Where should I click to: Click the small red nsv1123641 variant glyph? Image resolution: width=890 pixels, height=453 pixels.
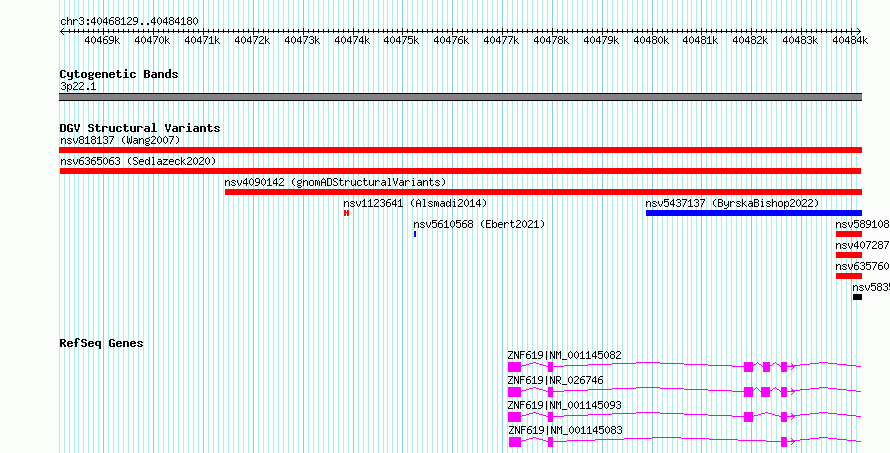[x=346, y=213]
